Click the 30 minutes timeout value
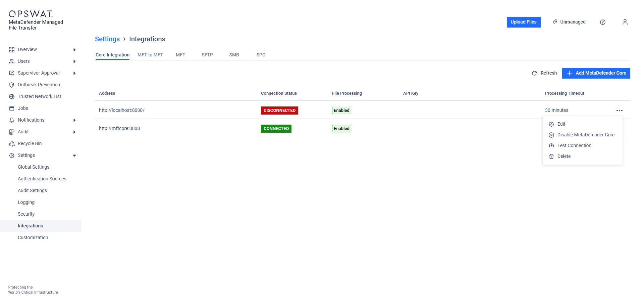 [557, 111]
